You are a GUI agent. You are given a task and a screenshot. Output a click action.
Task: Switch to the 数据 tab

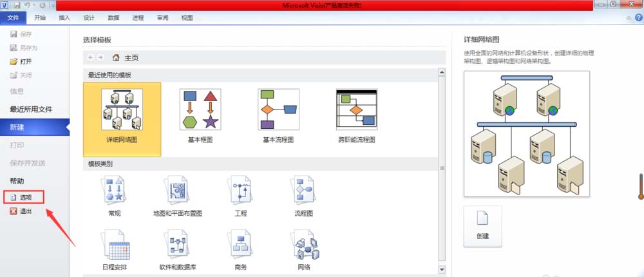114,17
